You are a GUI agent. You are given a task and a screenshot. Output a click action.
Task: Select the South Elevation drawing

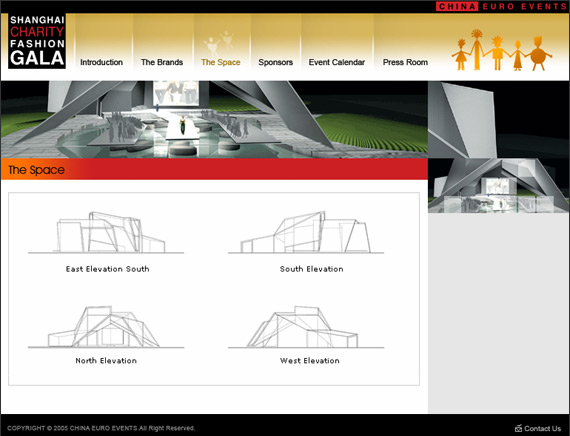(x=306, y=232)
